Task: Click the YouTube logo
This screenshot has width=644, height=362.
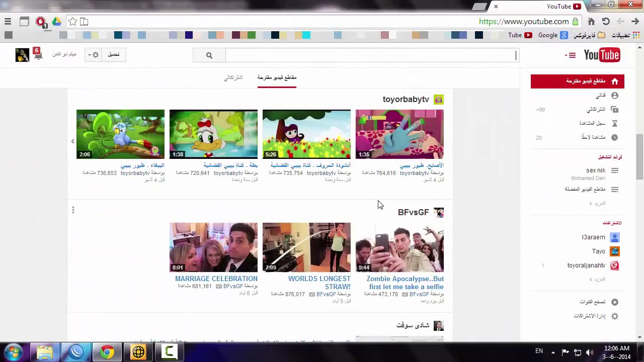Action: [602, 55]
